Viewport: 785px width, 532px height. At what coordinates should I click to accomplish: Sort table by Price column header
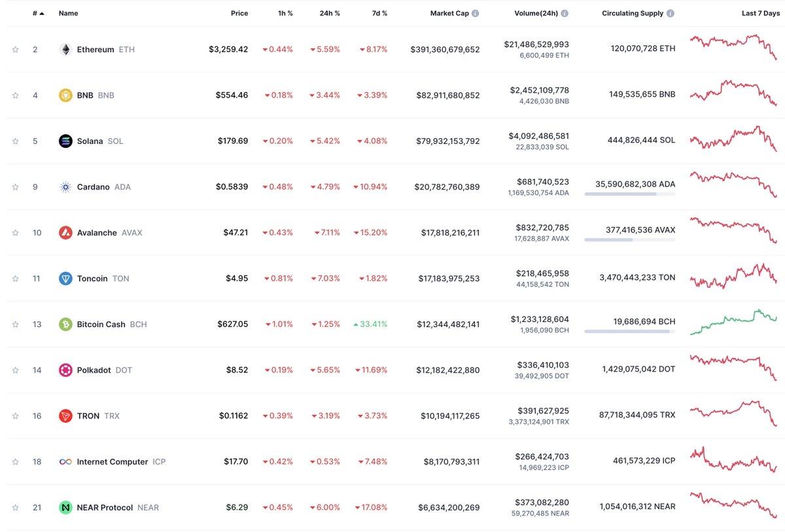click(239, 13)
